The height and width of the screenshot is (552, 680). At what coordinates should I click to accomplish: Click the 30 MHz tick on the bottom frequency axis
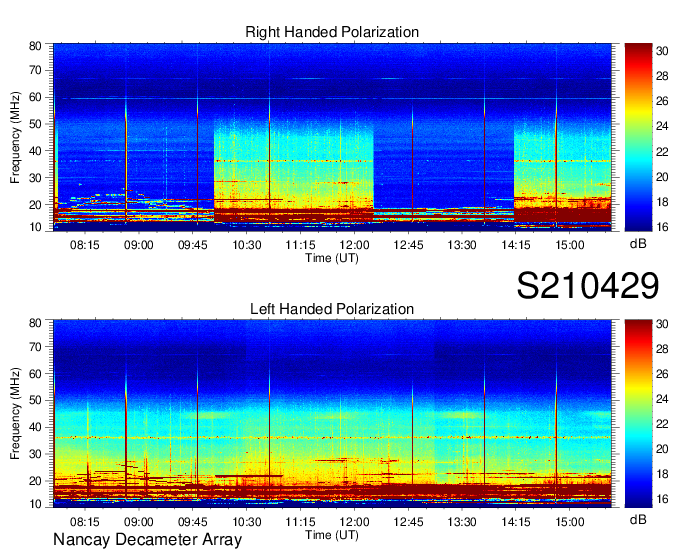click(x=35, y=454)
